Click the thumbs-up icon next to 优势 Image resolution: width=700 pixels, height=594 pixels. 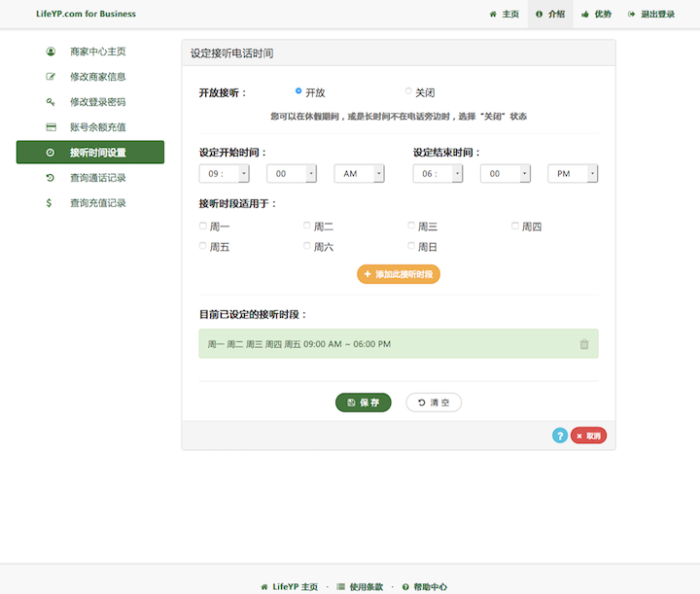pyautogui.click(x=585, y=15)
